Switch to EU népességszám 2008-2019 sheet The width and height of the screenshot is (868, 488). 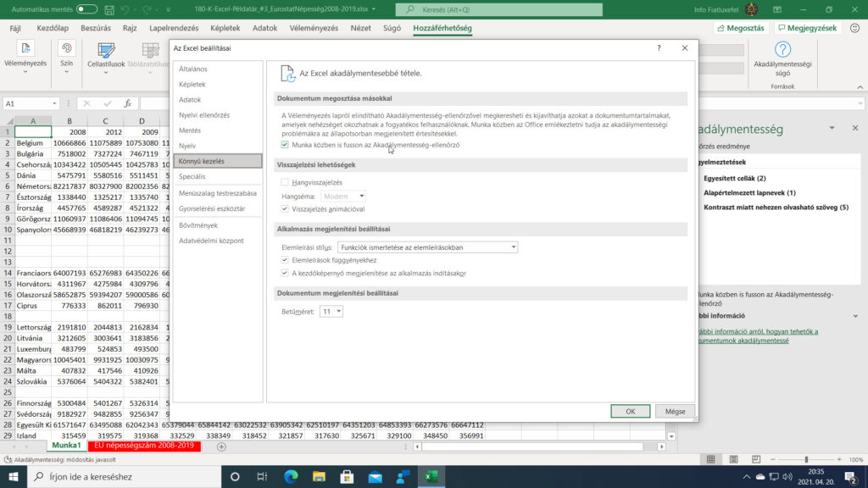[144, 446]
